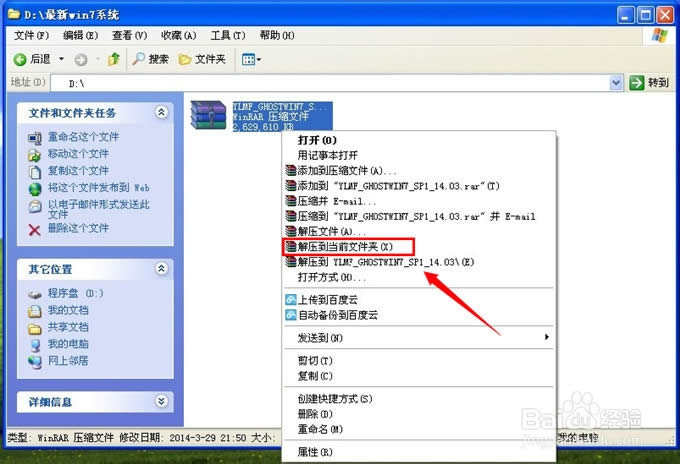Open the Tools (工具) menu
The image size is (680, 464).
click(228, 36)
